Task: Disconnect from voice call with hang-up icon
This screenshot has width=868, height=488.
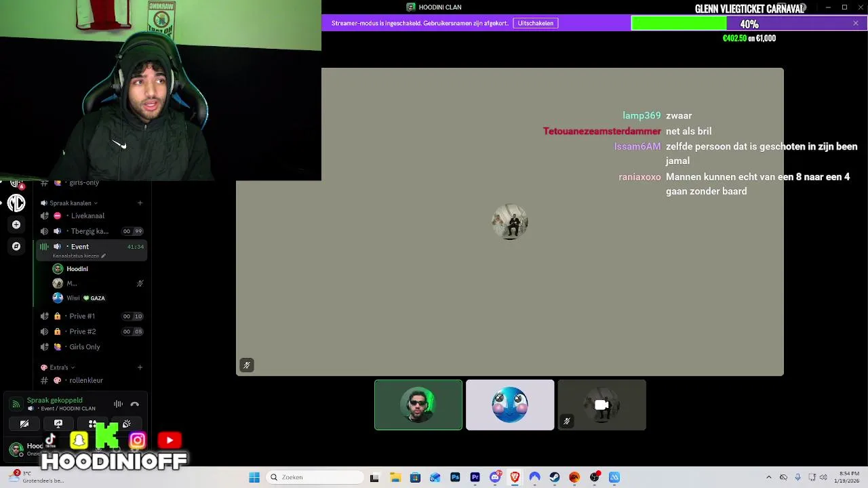Action: 134,404
